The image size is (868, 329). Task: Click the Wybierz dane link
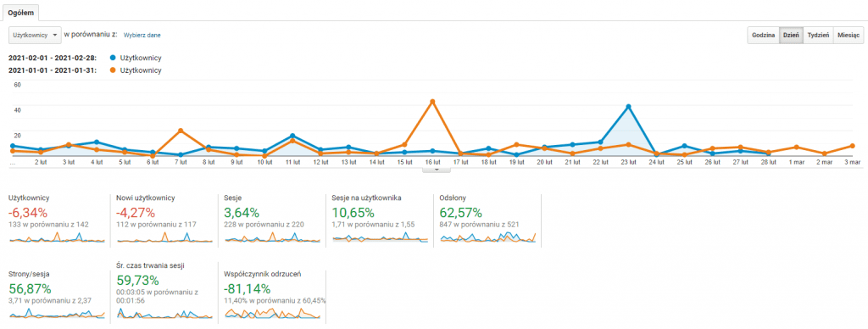(x=142, y=35)
